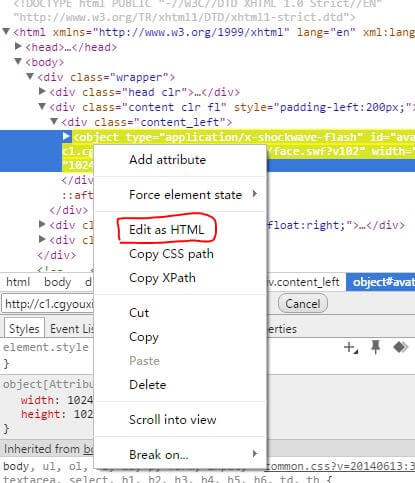Click the xmlns attribute value in html tag
Image resolution: width=415 pixels, height=483 pixels.
[191, 32]
